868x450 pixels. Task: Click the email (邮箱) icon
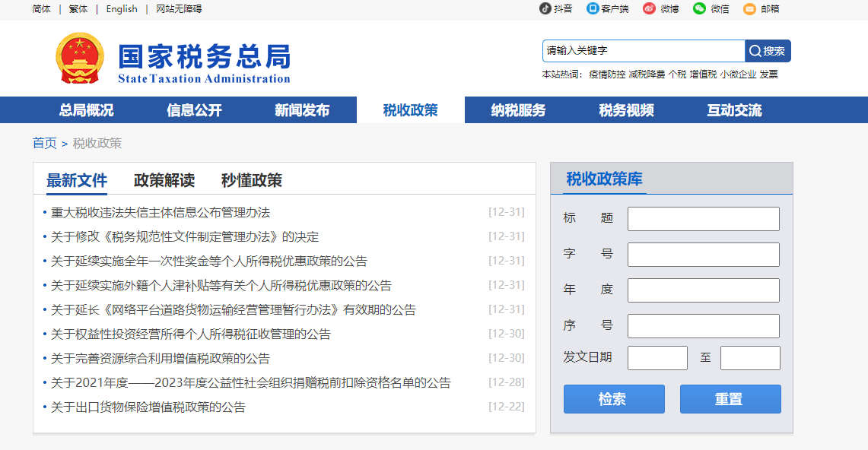tap(750, 9)
